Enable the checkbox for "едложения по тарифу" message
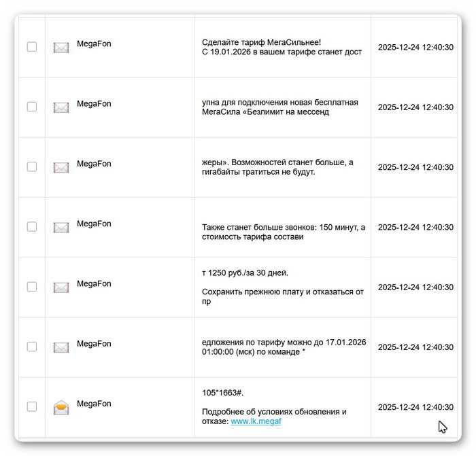 32,347
